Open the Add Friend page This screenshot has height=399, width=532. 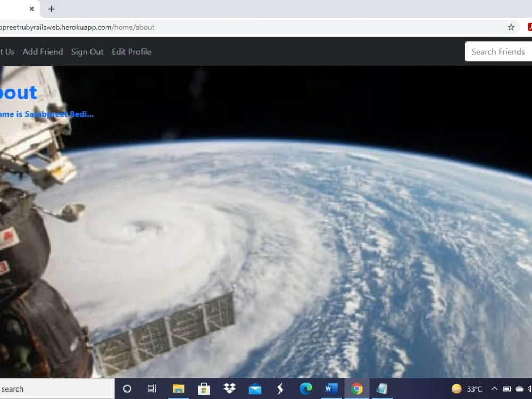(43, 52)
